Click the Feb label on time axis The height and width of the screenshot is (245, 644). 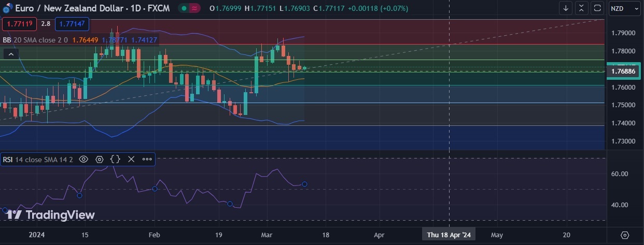[154, 235]
